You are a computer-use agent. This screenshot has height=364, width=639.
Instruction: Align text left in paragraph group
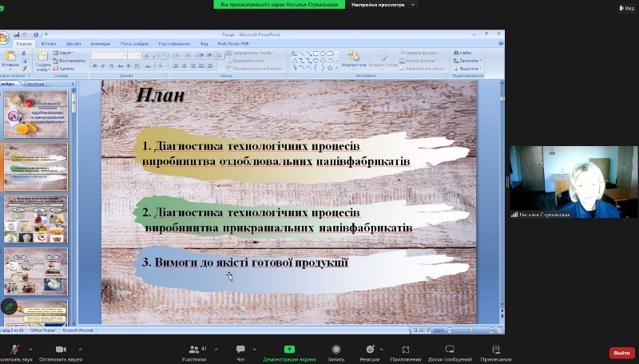click(177, 65)
